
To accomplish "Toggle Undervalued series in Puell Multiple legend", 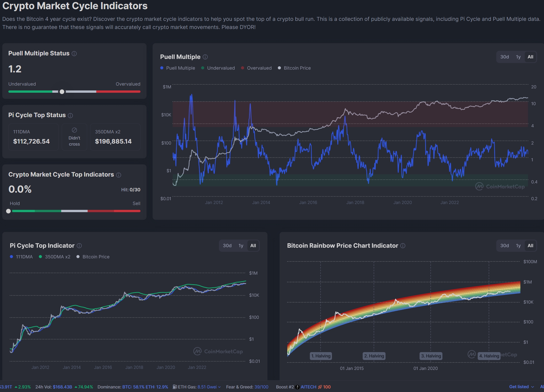I will coord(218,68).
